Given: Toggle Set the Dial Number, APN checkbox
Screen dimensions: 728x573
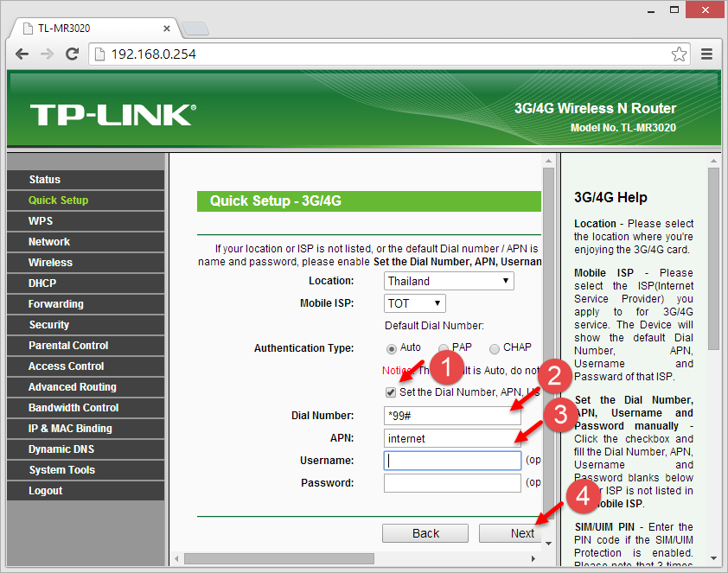Looking at the screenshot, I should 391,392.
